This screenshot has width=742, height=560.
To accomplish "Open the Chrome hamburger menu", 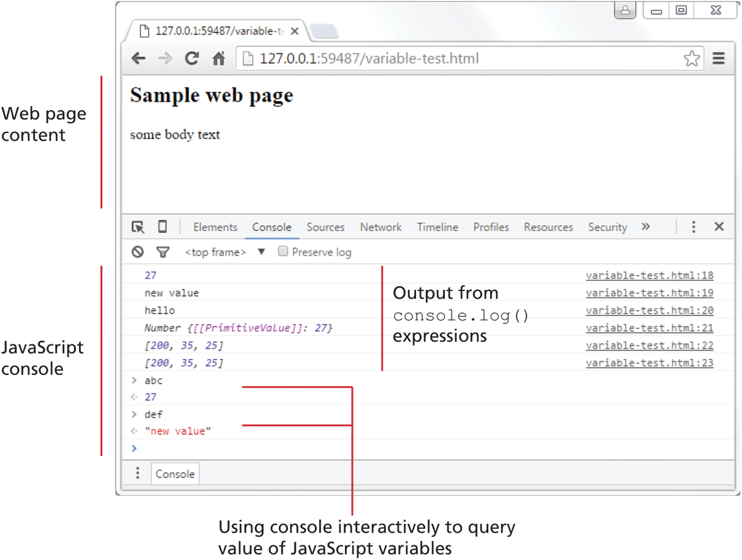I will tap(718, 59).
